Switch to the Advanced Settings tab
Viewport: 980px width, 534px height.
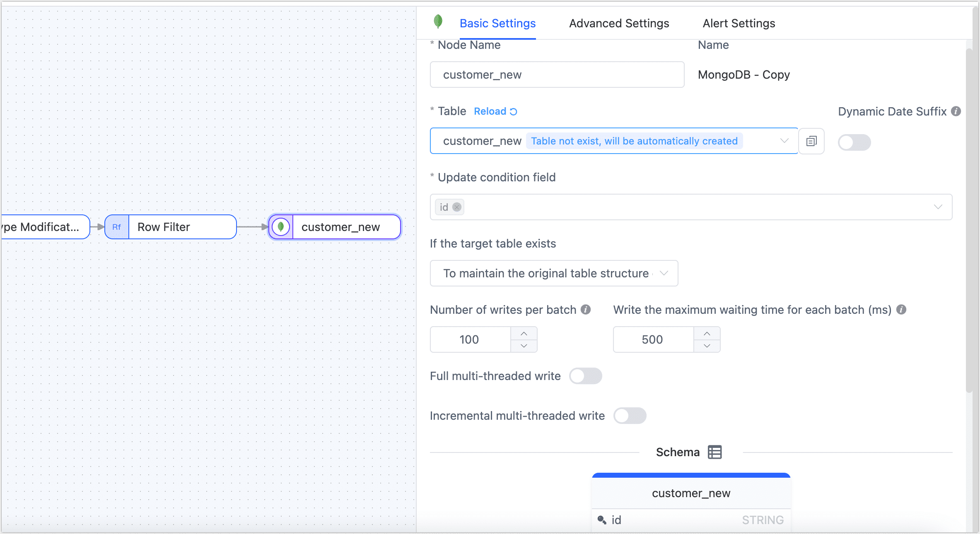(618, 23)
